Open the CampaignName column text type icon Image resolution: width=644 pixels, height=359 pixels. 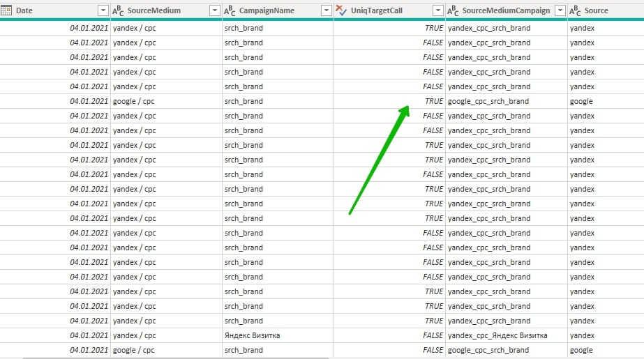[x=230, y=10]
